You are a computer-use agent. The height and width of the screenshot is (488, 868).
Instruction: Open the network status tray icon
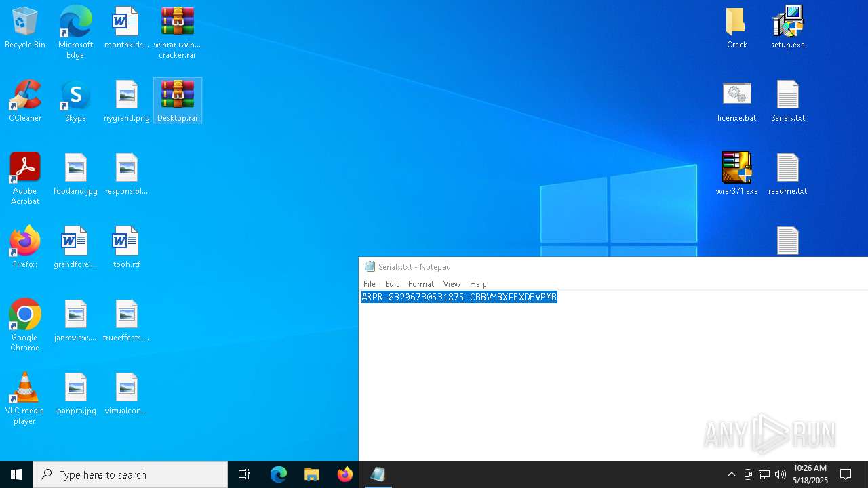pyautogui.click(x=764, y=474)
